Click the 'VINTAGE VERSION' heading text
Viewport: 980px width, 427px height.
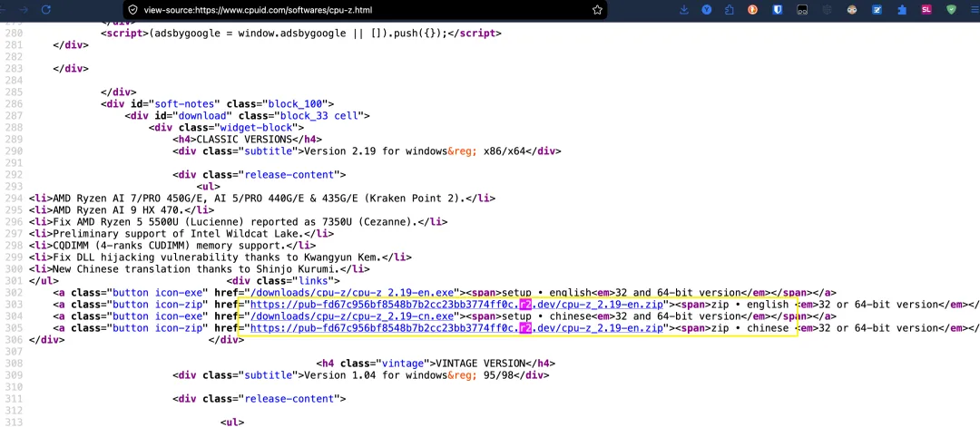click(x=483, y=364)
